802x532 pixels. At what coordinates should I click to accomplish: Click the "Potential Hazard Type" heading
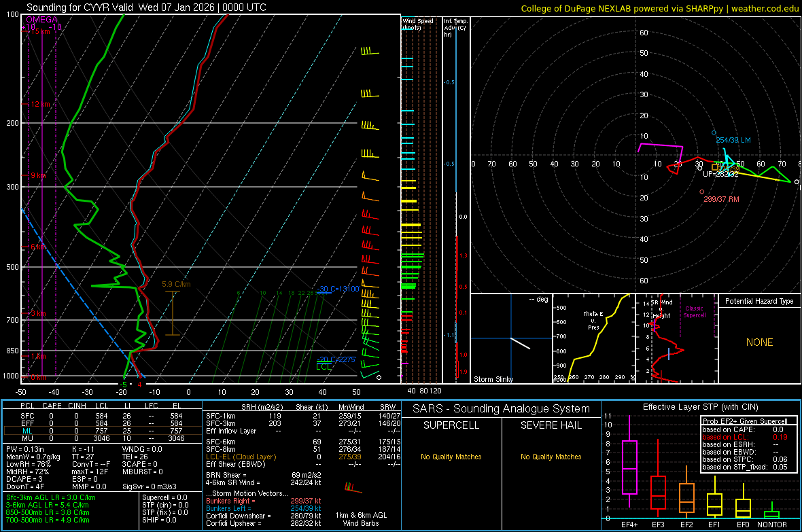pos(759,301)
